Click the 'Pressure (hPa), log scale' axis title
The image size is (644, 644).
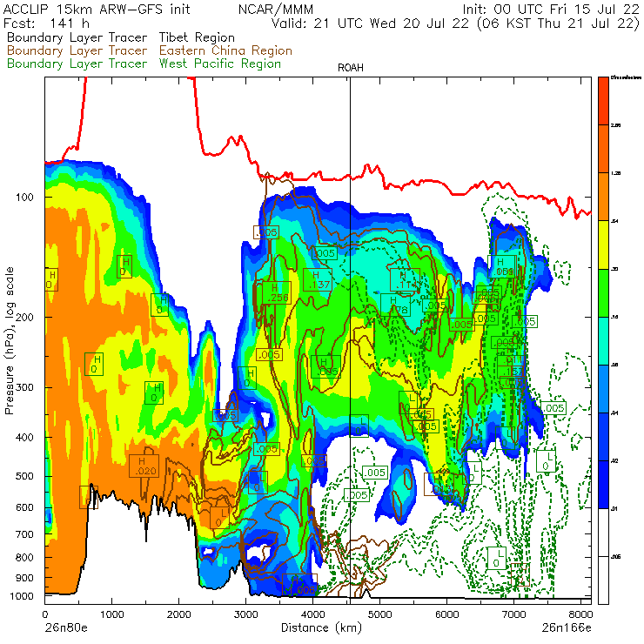(10, 340)
